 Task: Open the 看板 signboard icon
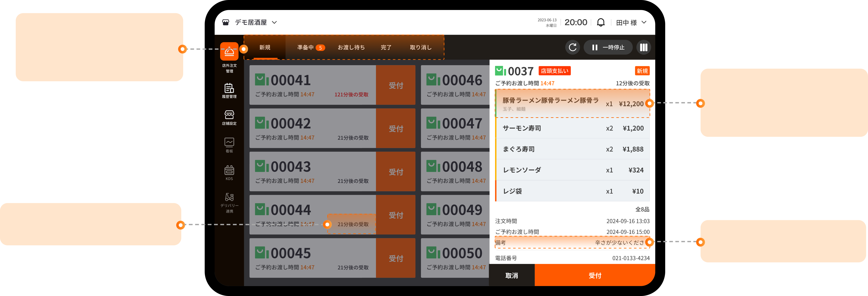click(229, 142)
